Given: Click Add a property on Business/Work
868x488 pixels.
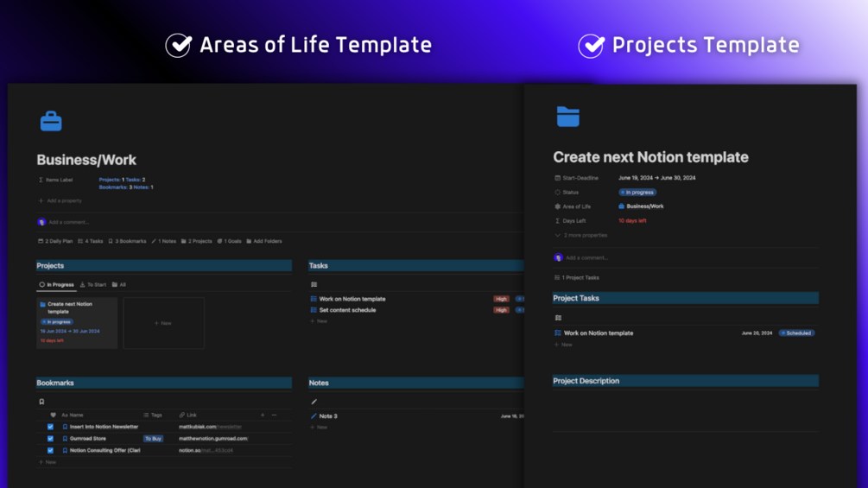Looking at the screenshot, I should click(x=60, y=201).
